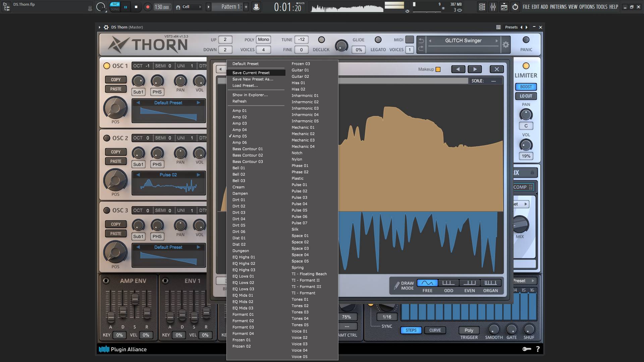This screenshot has height=362, width=644.
Task: Click the Thorn preset settings gear icon
Action: (x=505, y=45)
